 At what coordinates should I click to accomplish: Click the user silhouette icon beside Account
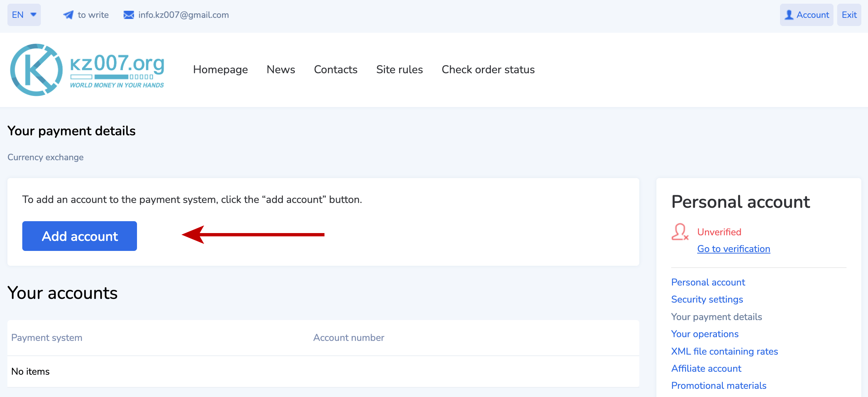[x=789, y=15]
